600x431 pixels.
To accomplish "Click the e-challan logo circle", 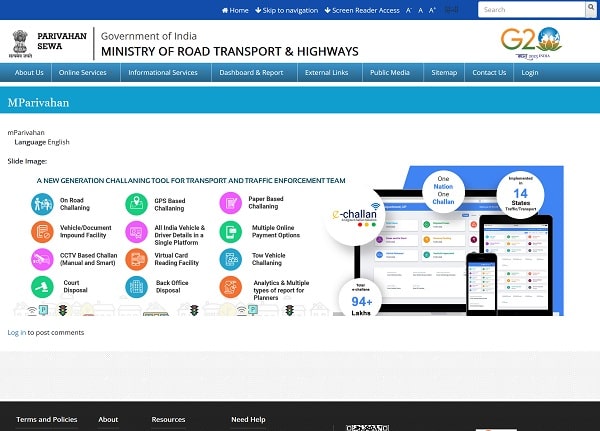I will 354,216.
